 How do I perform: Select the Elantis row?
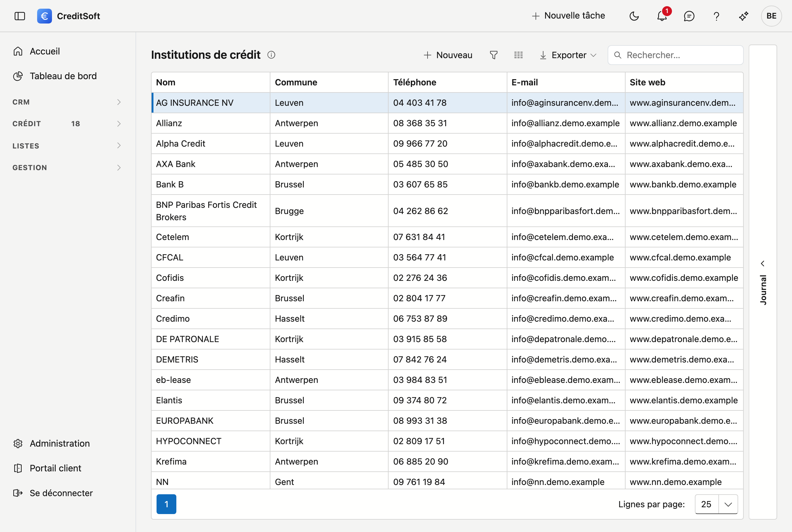(x=447, y=400)
